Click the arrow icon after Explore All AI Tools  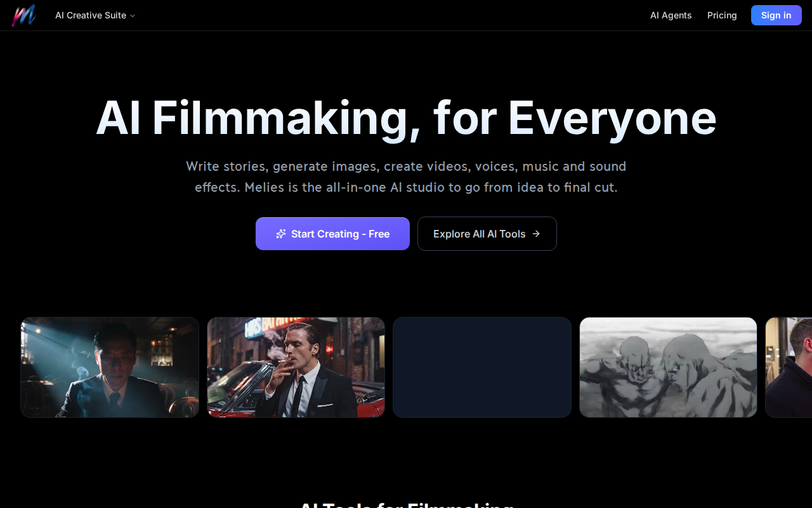click(x=536, y=234)
